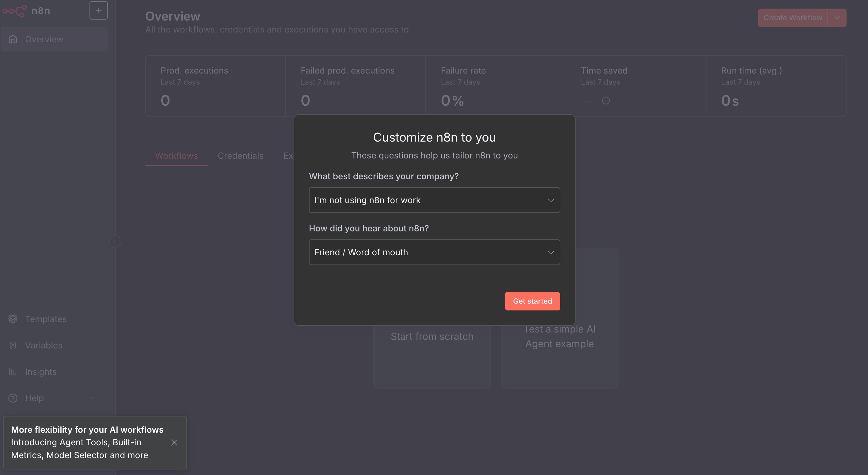Dismiss the AI workflows notification

click(174, 442)
